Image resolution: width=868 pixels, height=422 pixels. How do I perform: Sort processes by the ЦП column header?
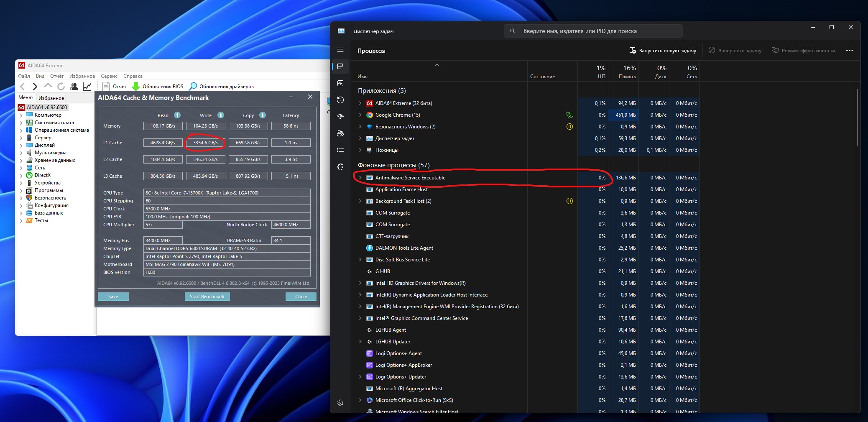point(593,72)
